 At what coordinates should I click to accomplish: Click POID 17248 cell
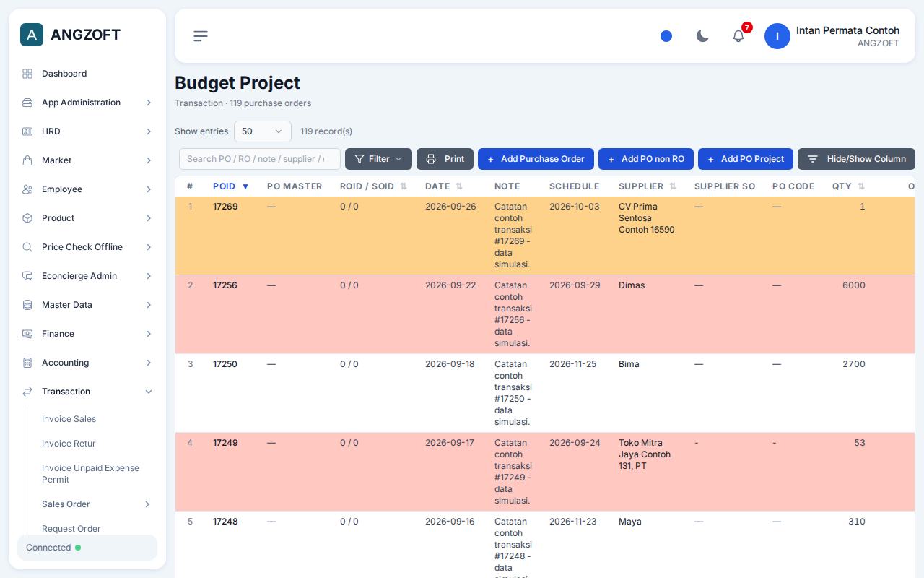(x=225, y=522)
